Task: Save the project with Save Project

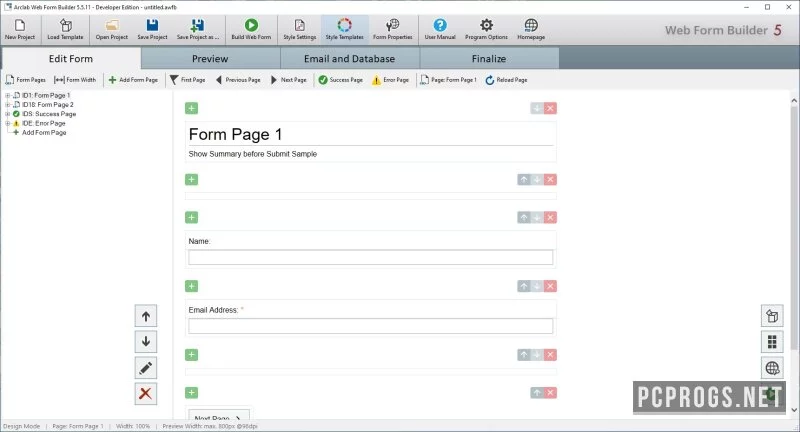Action: pyautogui.click(x=152, y=29)
